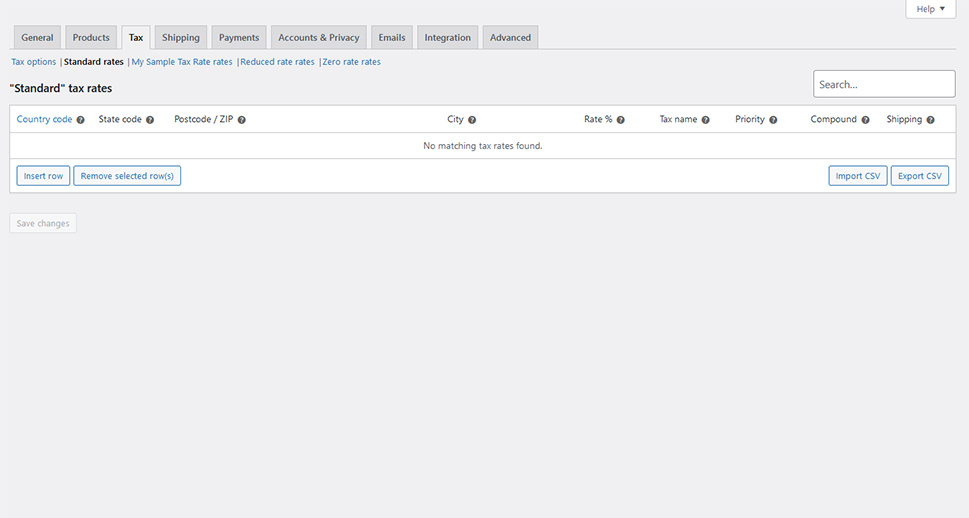The width and height of the screenshot is (969, 518).
Task: Open Reduced rate rates link
Action: coord(277,62)
